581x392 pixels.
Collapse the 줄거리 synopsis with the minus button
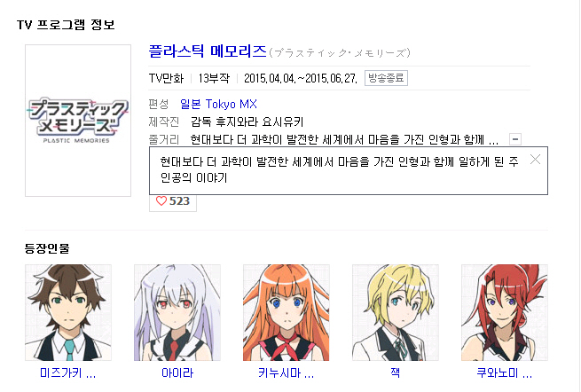click(x=515, y=139)
